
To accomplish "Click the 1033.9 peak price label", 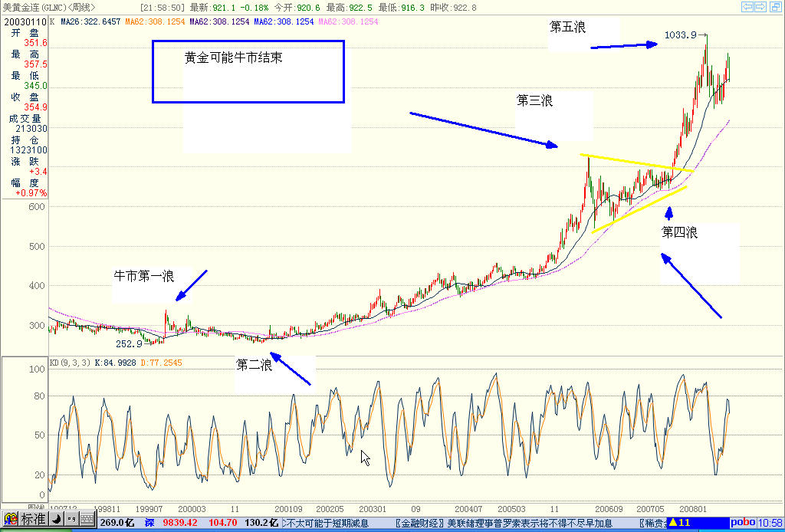I will (681, 35).
